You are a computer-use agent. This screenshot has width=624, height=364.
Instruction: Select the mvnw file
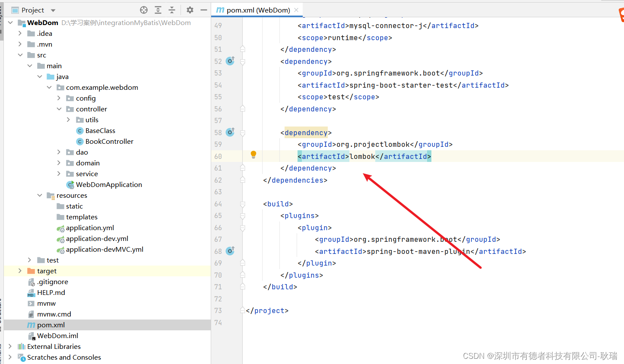click(x=46, y=303)
